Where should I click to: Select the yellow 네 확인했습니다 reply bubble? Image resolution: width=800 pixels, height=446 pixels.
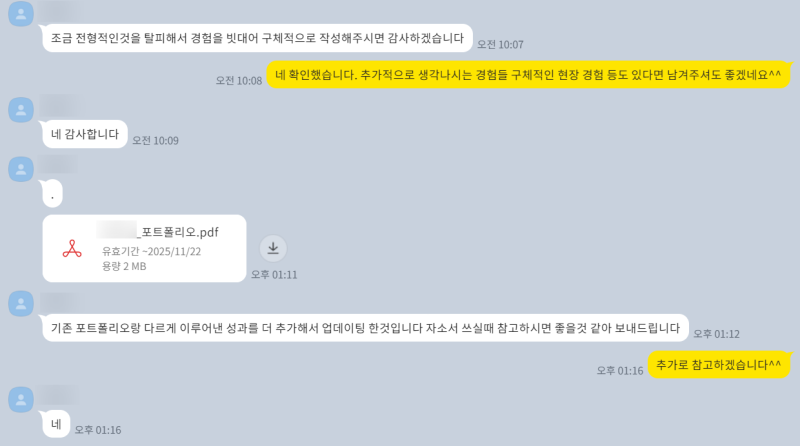coord(528,75)
